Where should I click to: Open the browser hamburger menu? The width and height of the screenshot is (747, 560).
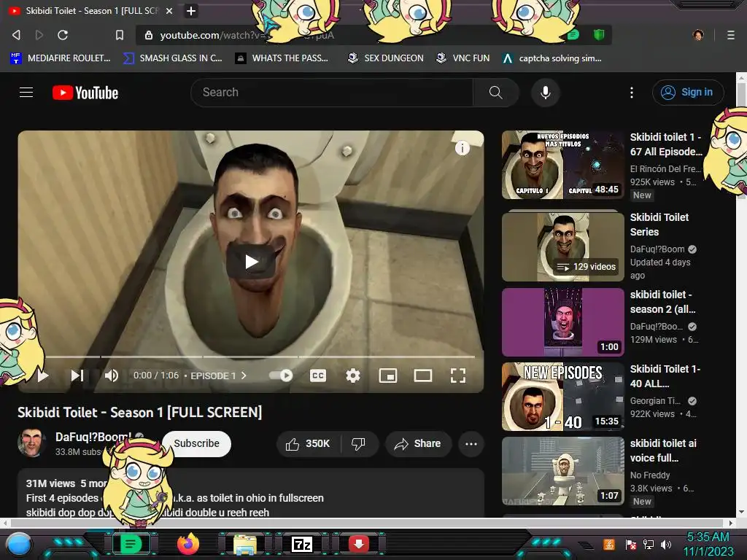pos(731,35)
